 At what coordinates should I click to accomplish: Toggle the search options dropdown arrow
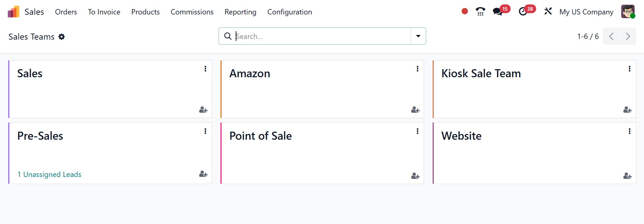coord(418,36)
